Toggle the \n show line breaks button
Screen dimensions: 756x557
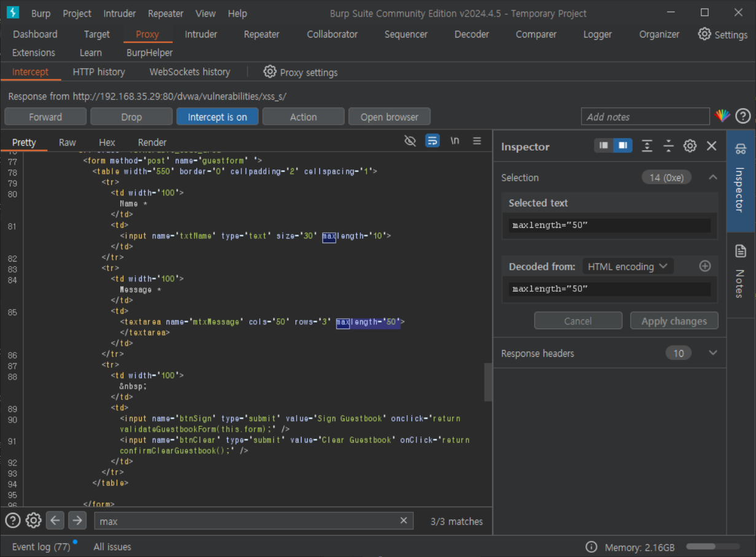point(454,141)
